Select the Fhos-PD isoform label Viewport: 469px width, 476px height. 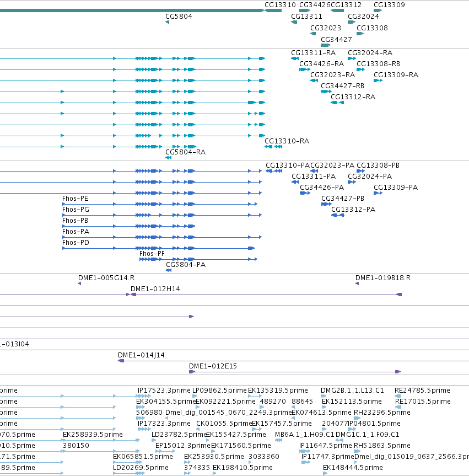[76, 243]
